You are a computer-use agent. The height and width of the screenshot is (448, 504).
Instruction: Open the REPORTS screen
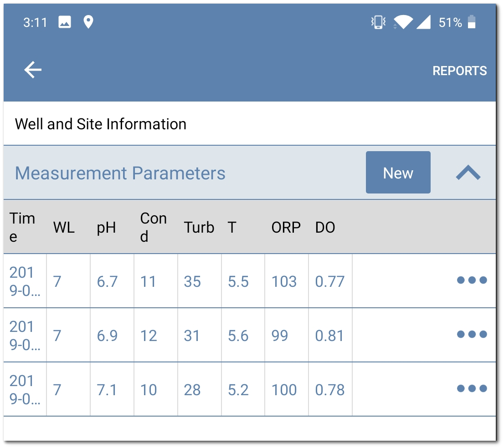(459, 71)
